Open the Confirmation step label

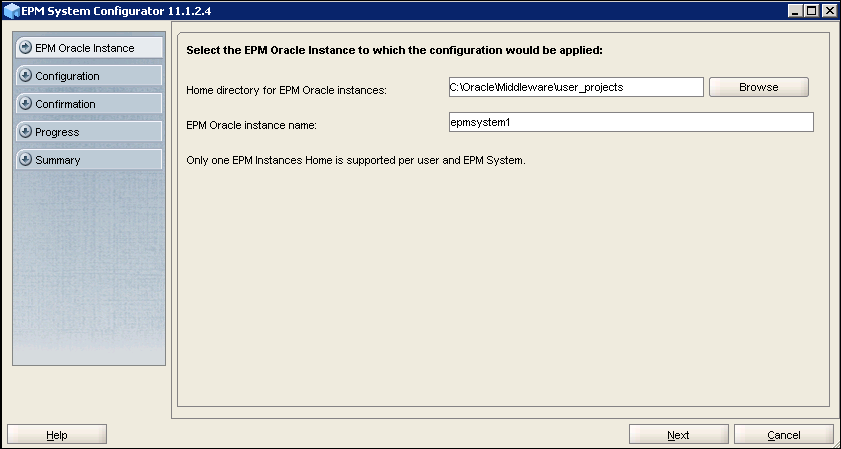(x=65, y=104)
